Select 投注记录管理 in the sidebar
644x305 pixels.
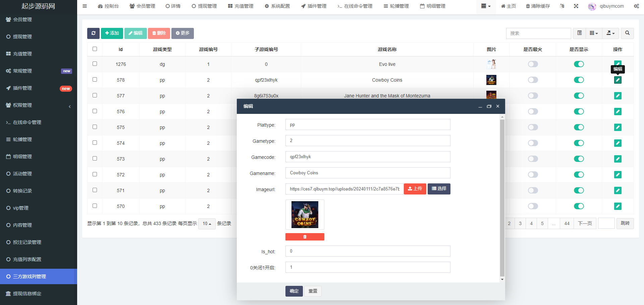point(39,242)
